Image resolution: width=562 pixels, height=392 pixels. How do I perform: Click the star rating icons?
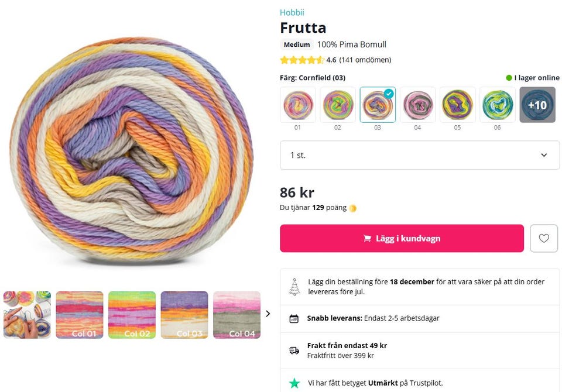301,60
